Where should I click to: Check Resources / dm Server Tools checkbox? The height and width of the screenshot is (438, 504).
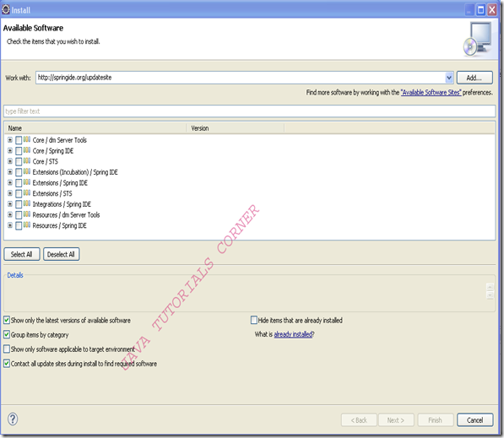(x=19, y=214)
